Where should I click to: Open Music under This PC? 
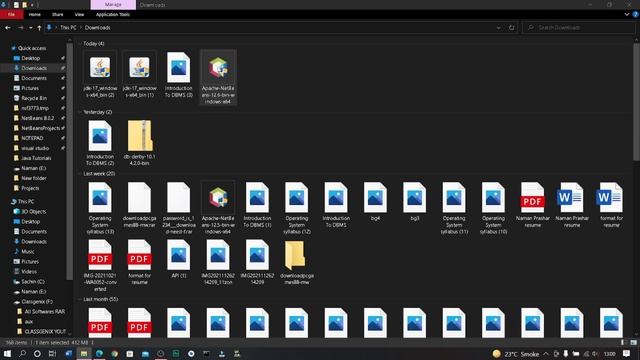pyautogui.click(x=28, y=251)
